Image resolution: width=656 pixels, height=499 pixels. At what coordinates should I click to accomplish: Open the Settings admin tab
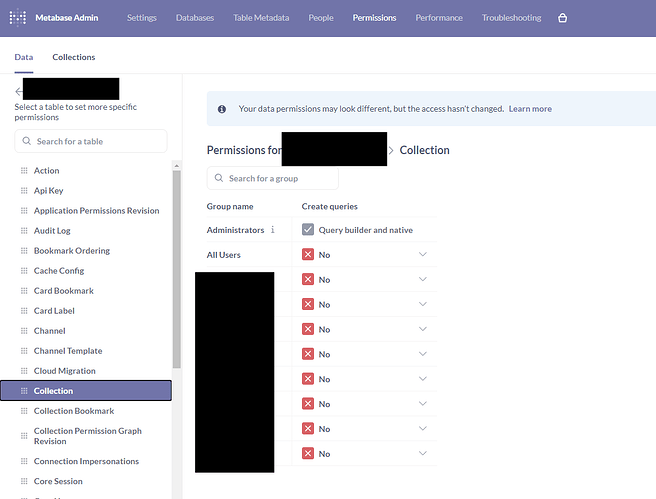pos(142,18)
